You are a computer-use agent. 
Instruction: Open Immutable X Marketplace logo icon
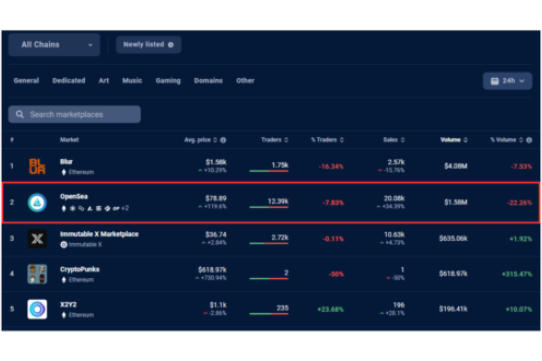pos(37,239)
